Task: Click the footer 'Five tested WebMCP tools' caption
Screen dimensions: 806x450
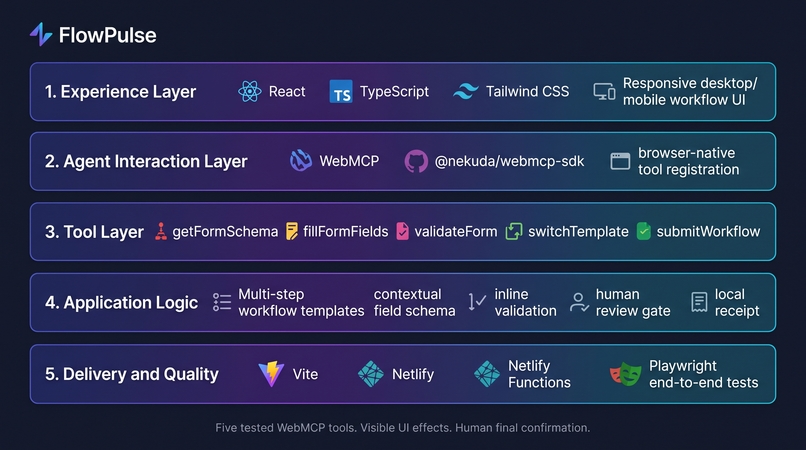Action: [402, 428]
